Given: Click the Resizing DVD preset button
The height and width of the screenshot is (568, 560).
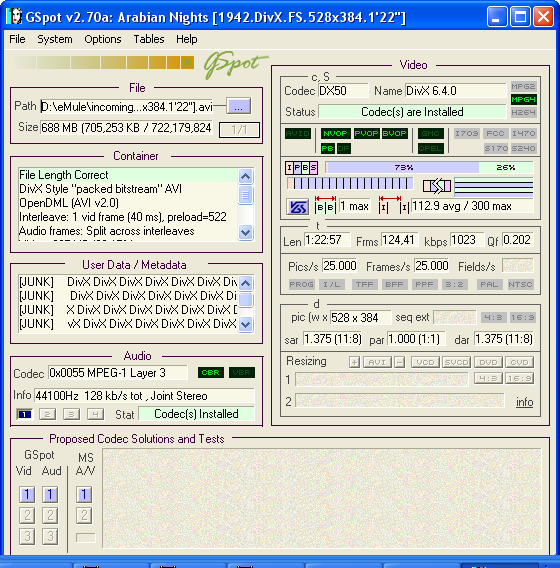Looking at the screenshot, I should click(x=488, y=362).
